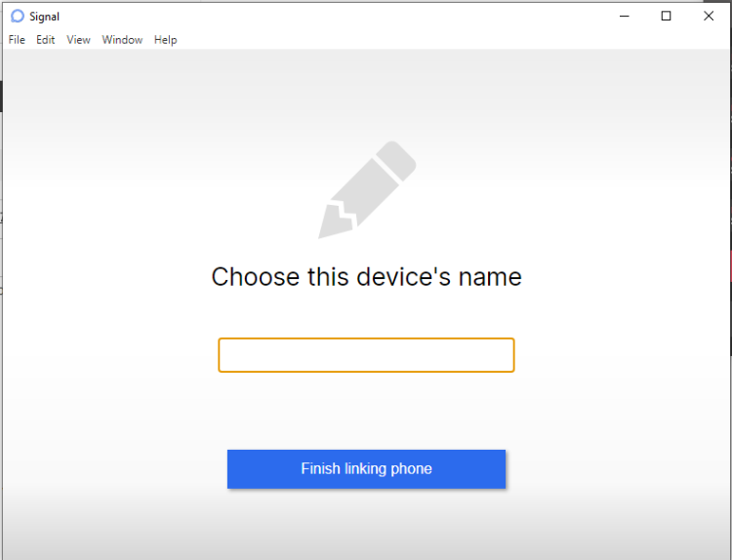Minimize the Signal window

point(623,16)
